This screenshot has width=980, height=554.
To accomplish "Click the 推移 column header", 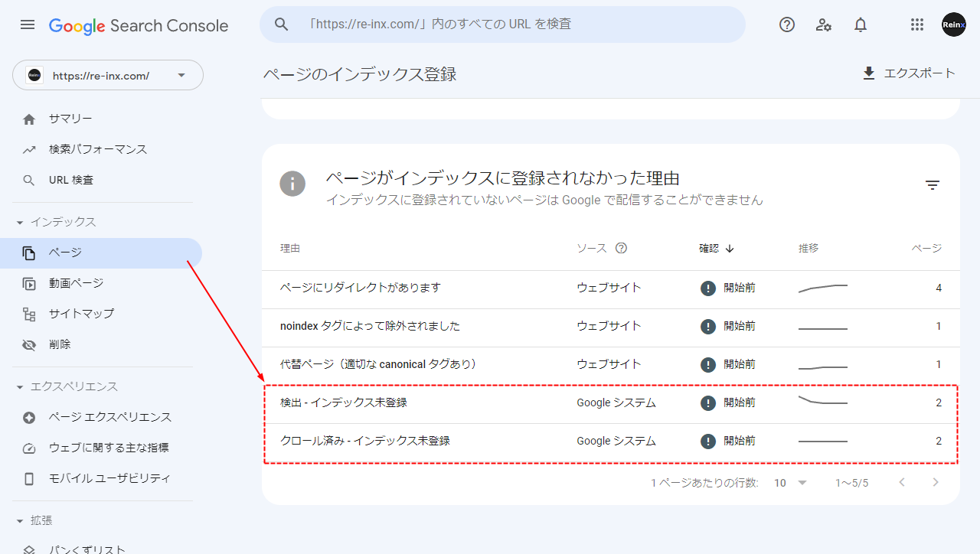I will pos(808,248).
